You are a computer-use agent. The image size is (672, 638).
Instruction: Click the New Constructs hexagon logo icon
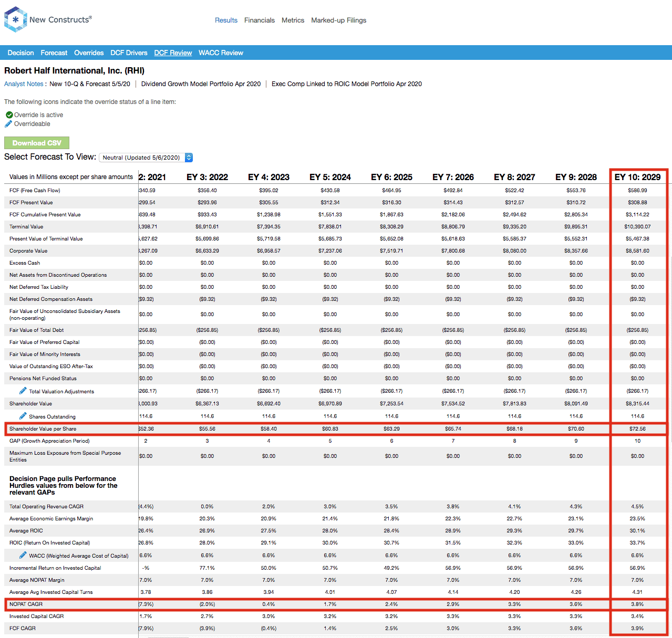[15, 19]
